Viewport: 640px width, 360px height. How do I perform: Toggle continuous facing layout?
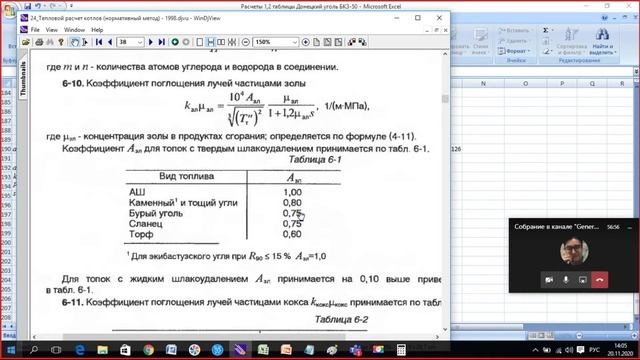(232, 42)
